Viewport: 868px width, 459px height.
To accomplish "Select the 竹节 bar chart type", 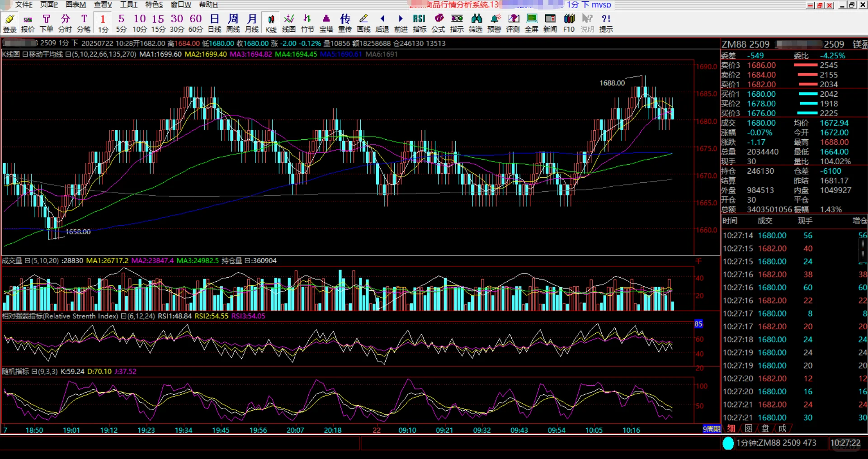I will click(307, 23).
